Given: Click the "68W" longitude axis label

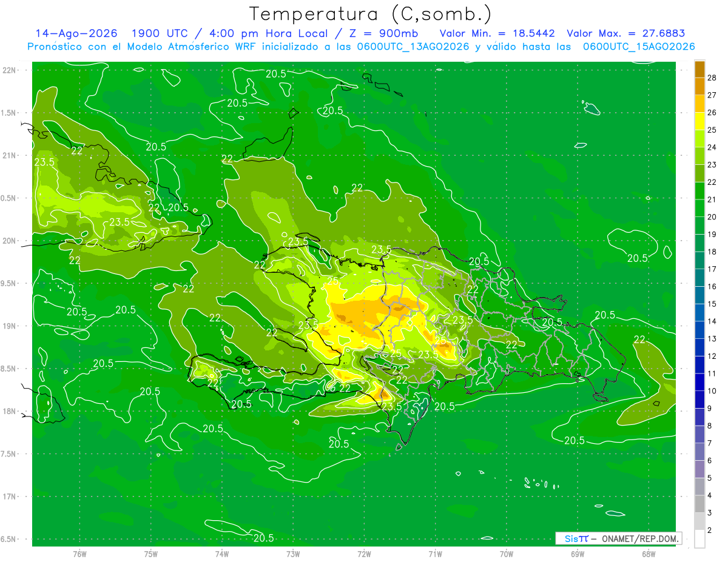Looking at the screenshot, I should (649, 554).
